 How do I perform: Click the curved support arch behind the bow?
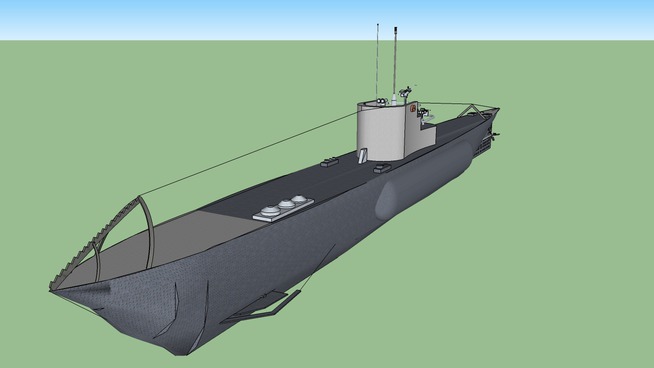(x=147, y=232)
